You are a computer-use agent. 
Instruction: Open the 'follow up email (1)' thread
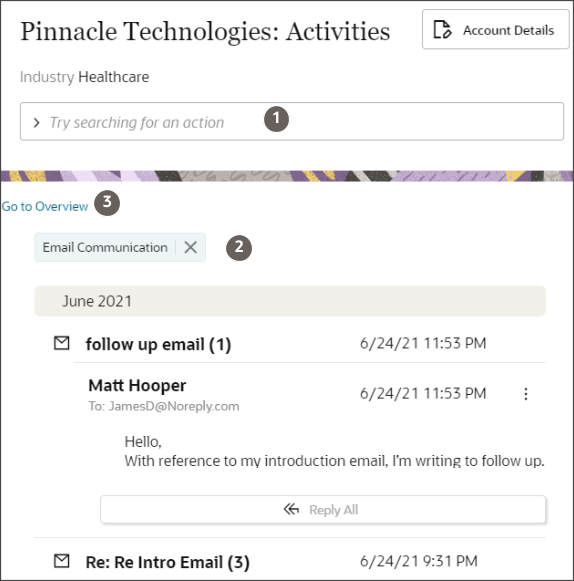(159, 344)
